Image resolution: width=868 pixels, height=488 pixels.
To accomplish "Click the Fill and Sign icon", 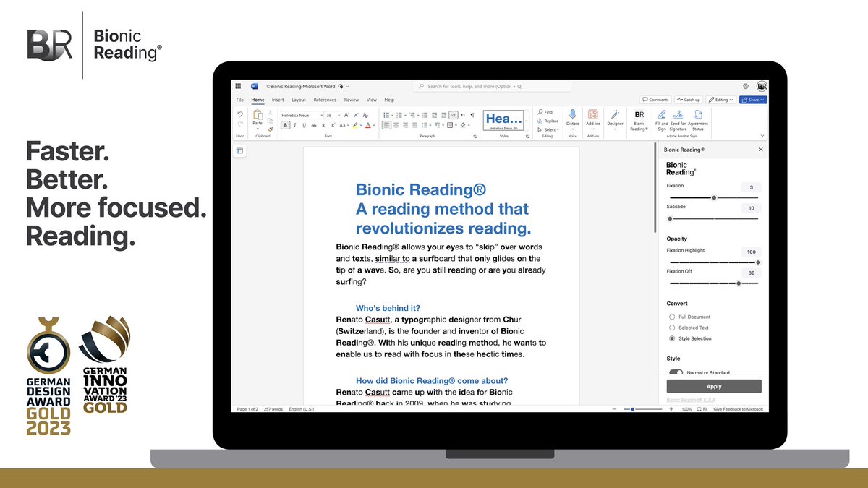I will [662, 114].
